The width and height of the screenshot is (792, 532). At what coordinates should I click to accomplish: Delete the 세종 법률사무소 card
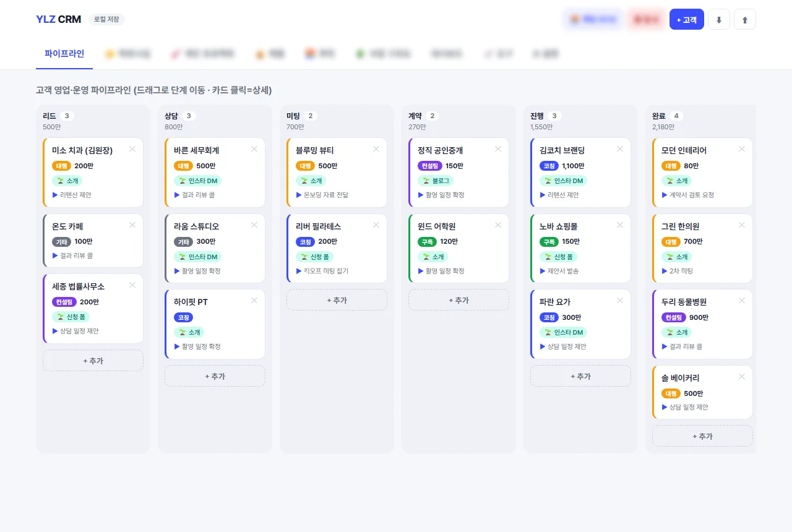click(132, 285)
